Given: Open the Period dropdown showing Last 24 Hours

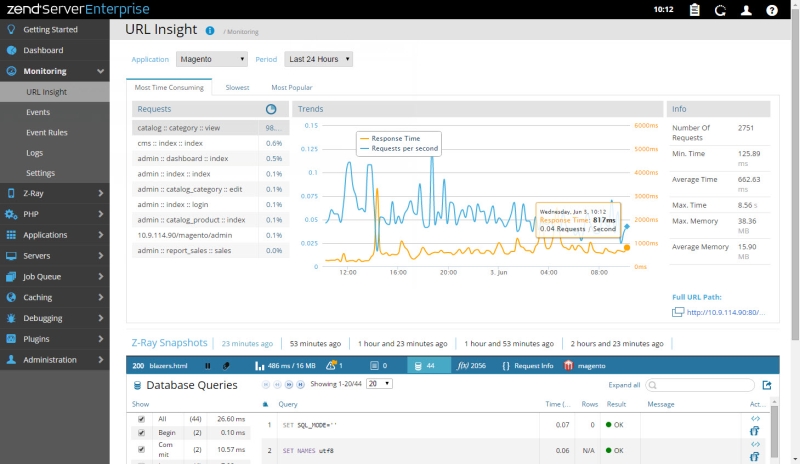Looking at the screenshot, I should (319, 59).
